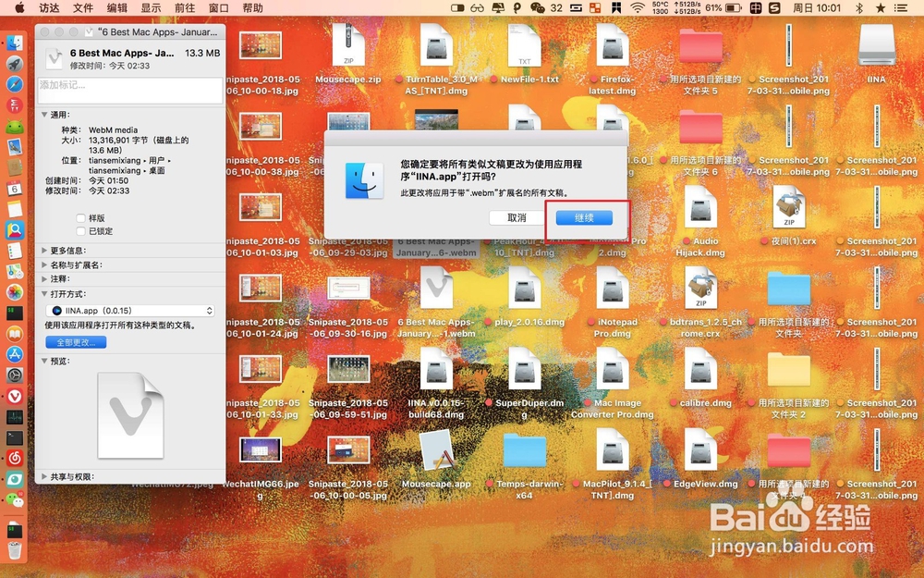Select the NewFile-1.txt file on the desktop
924x578 pixels.
(525, 44)
